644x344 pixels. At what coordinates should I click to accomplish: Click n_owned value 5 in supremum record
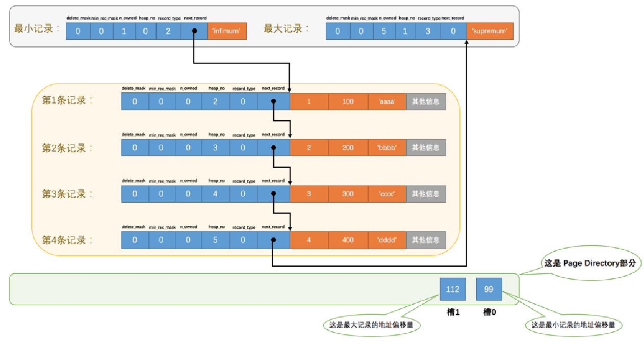tap(383, 31)
